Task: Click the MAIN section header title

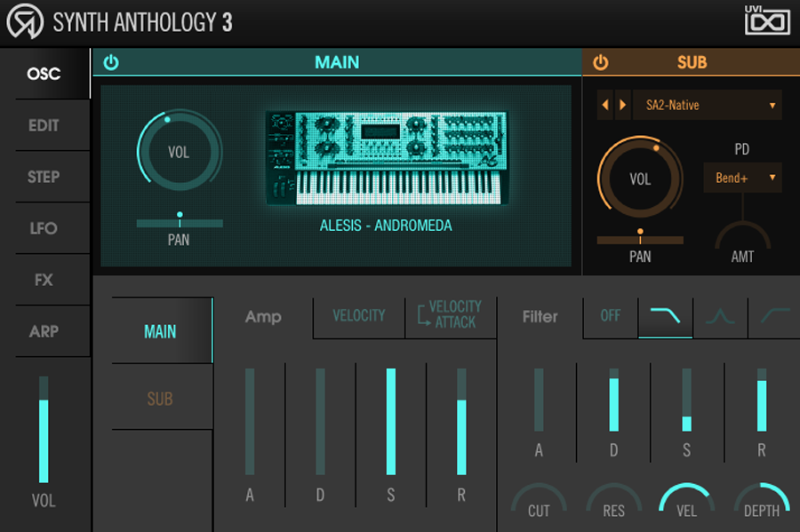Action: click(x=337, y=62)
